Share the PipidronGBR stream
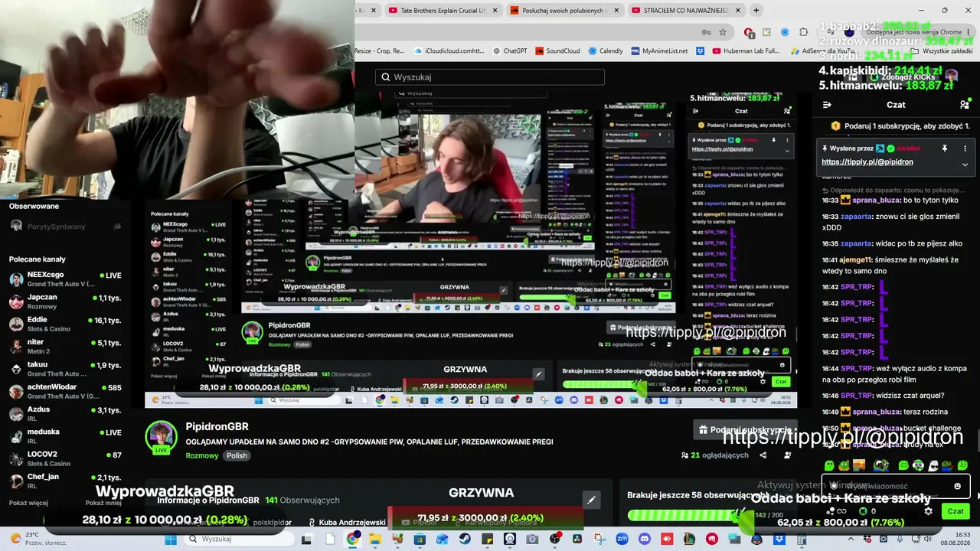This screenshot has width=980, height=551. click(x=763, y=455)
